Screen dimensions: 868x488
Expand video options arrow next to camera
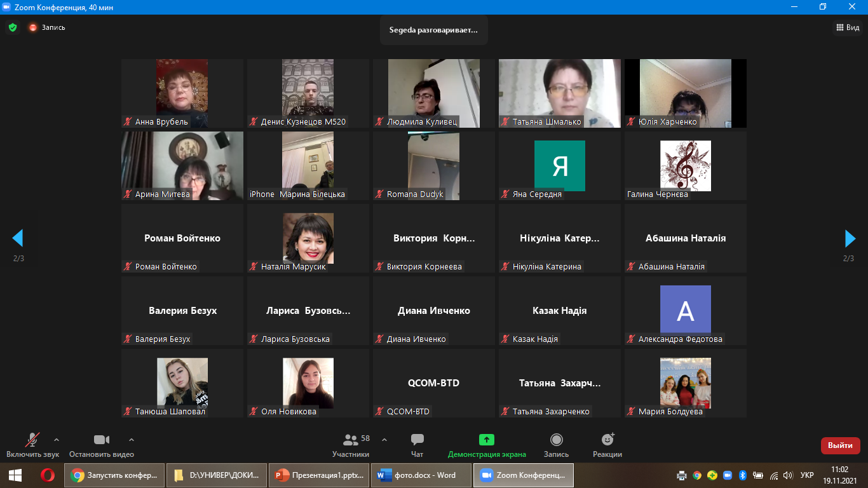pos(132,439)
